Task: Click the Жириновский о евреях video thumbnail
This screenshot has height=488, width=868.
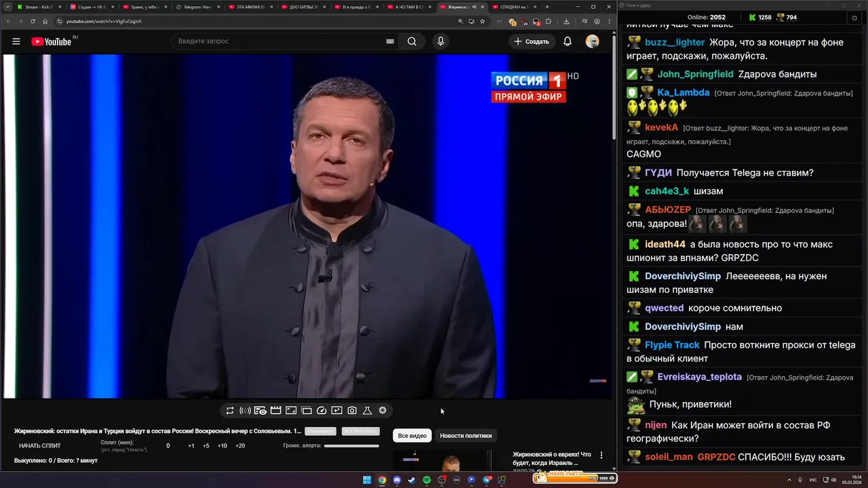Action: [x=442, y=460]
